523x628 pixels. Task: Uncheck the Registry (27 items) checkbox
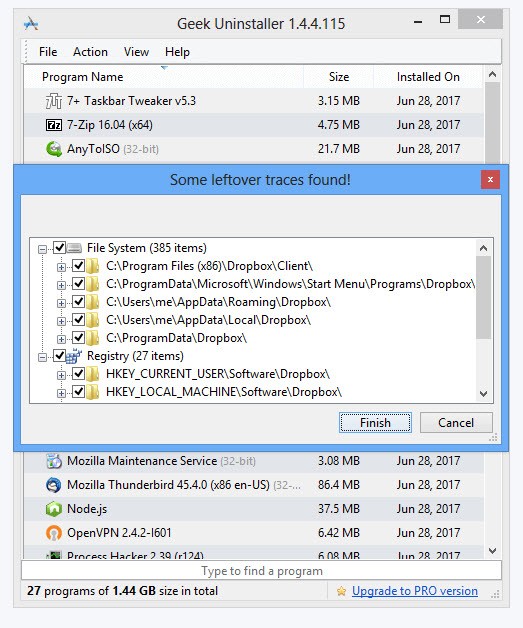coord(60,356)
